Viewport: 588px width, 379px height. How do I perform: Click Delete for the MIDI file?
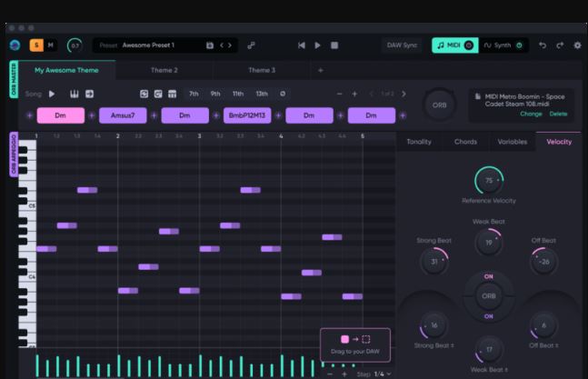point(558,114)
